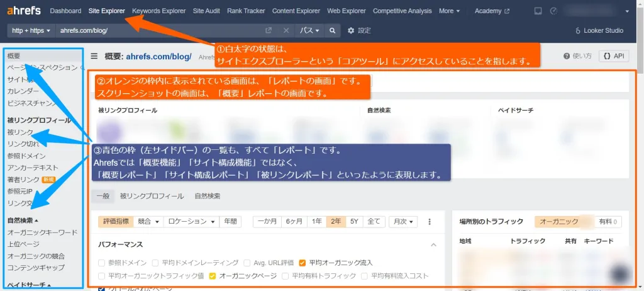Open Looker Studio integration
644x291 pixels.
[599, 30]
